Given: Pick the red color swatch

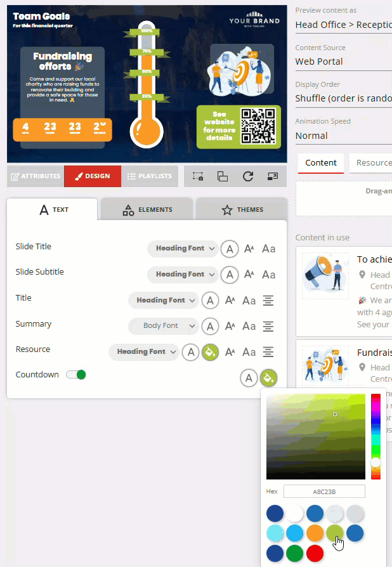Looking at the screenshot, I should coord(315,554).
